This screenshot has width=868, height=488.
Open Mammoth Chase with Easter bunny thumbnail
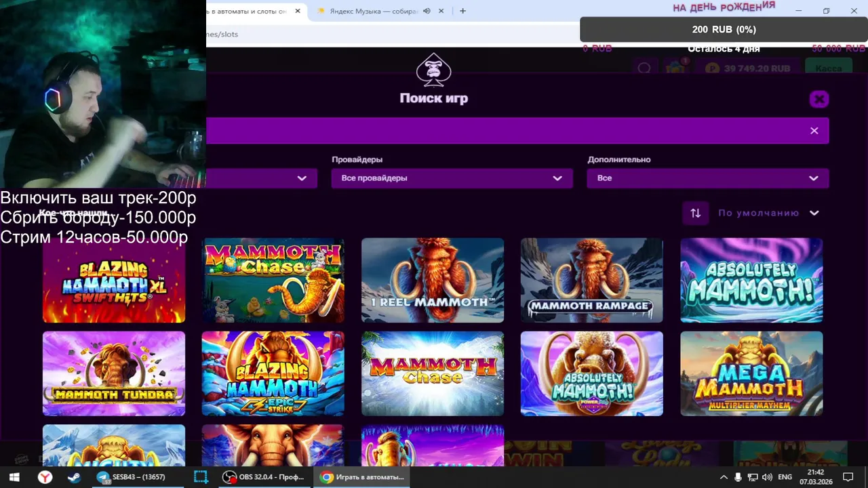click(273, 281)
